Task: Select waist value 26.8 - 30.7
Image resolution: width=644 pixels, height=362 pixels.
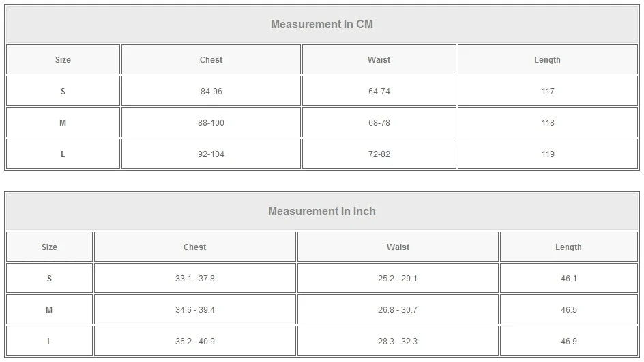Action: 398,310
